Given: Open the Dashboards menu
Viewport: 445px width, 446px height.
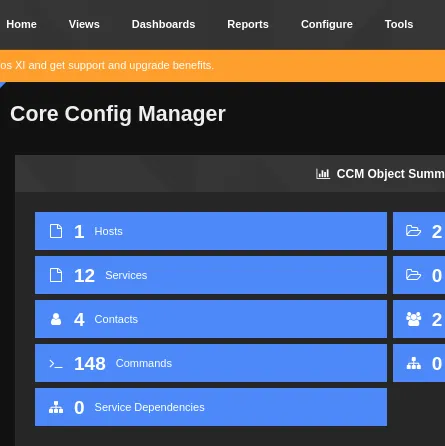Looking at the screenshot, I should (163, 24).
